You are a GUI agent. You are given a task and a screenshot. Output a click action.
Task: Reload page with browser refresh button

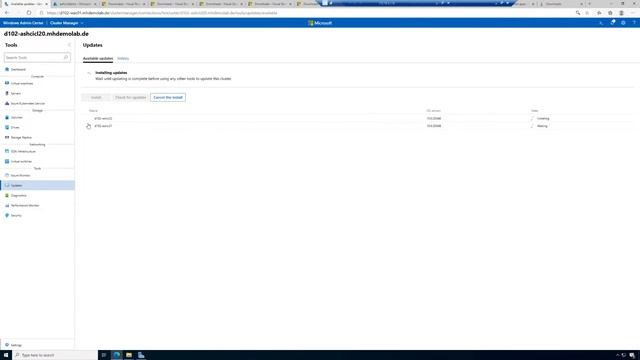point(29,13)
